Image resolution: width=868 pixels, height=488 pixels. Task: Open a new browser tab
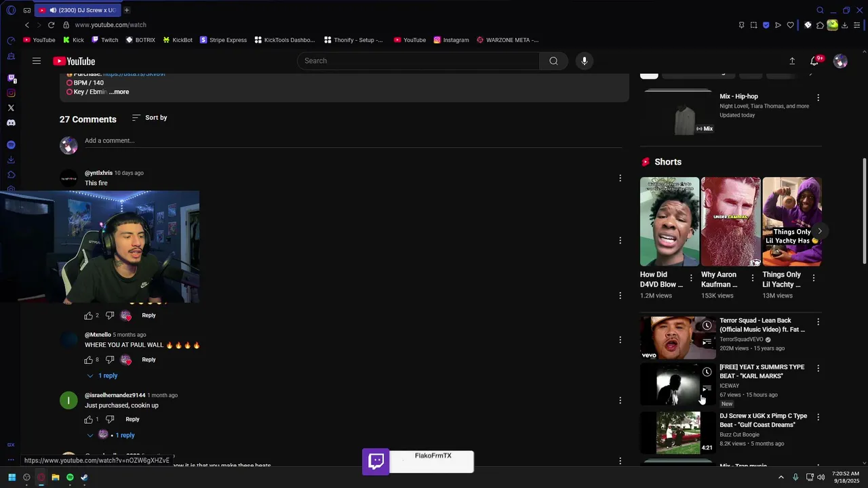coord(127,10)
